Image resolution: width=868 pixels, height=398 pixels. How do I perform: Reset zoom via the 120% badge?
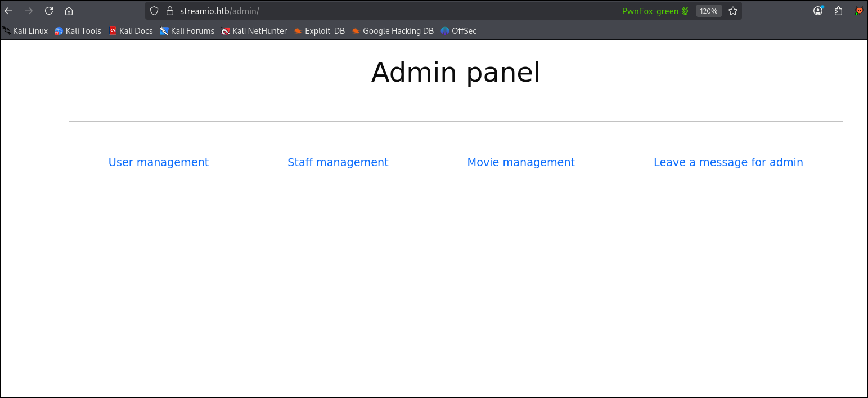709,11
